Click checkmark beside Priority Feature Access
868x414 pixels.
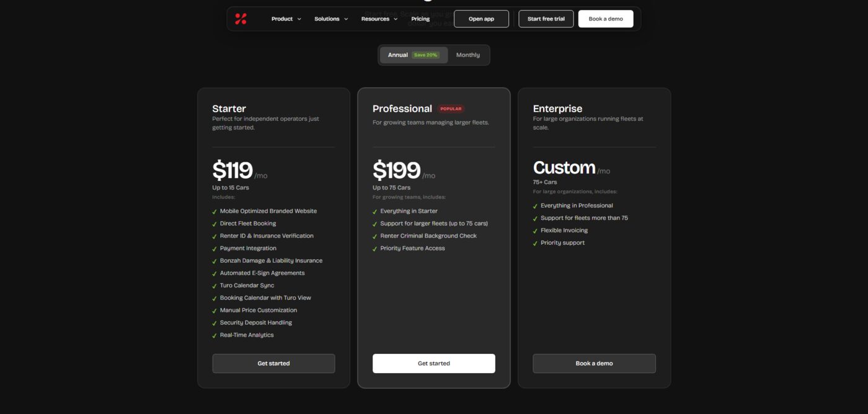375,249
